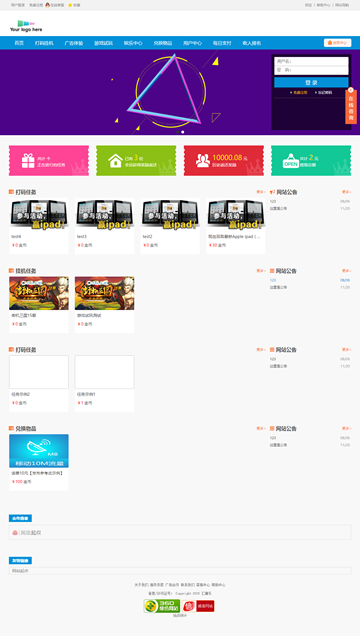Image resolution: width=360 pixels, height=636 pixels.
Task: Open the 用户登录 link in the top bar
Action: [17, 5]
